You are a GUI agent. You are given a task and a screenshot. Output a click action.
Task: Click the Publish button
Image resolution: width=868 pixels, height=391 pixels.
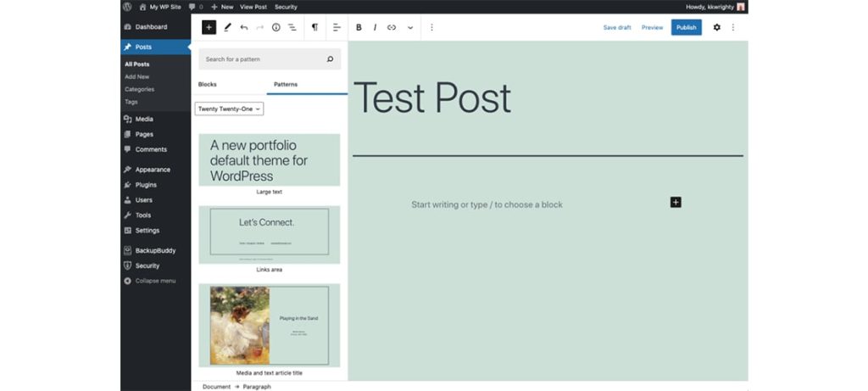(687, 27)
